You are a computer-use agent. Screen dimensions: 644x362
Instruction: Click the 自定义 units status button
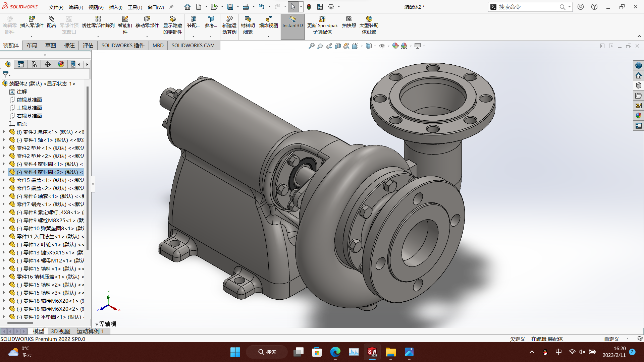pyautogui.click(x=611, y=339)
